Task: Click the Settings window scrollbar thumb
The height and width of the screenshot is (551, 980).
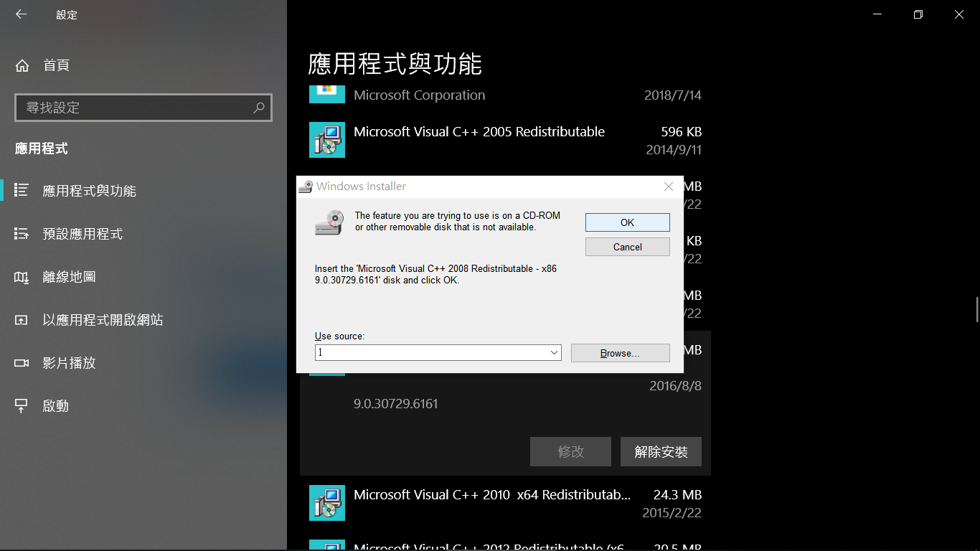Action: pyautogui.click(x=977, y=310)
